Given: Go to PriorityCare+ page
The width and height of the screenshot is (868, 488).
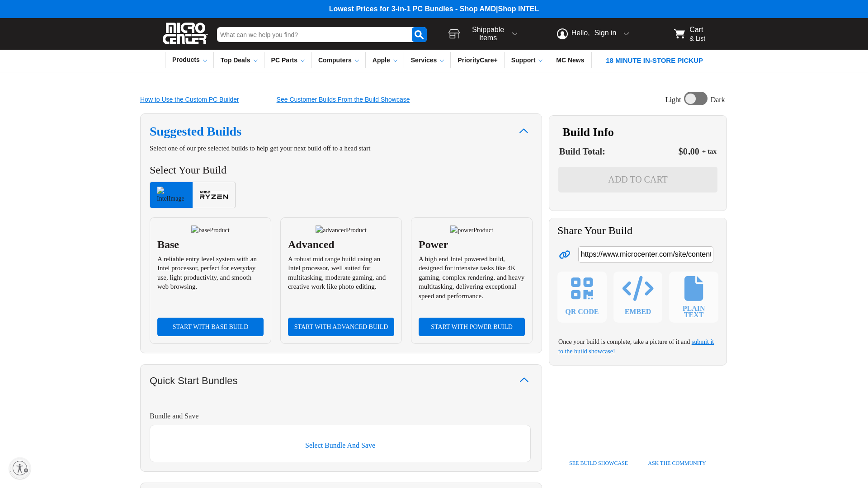Looking at the screenshot, I should 477,60.
